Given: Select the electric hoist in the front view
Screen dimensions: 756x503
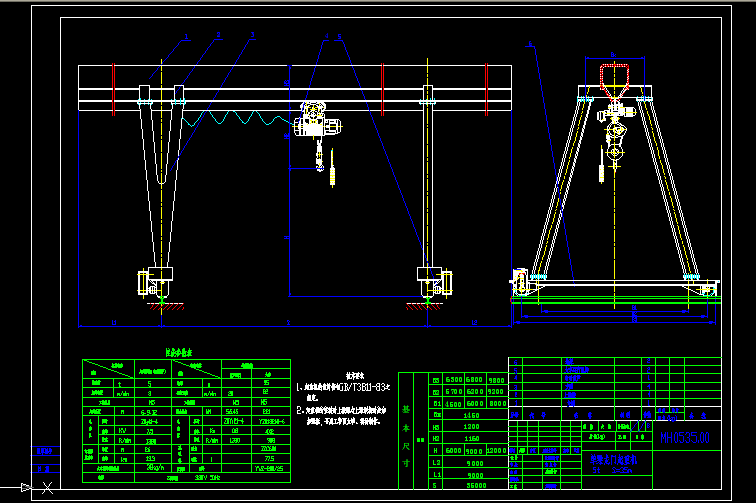Looking at the screenshot, I should (319, 125).
